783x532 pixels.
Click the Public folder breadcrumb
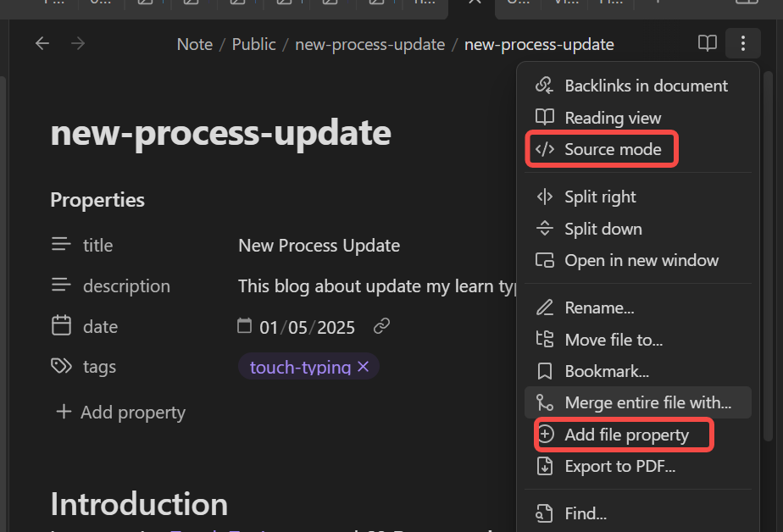(x=254, y=44)
